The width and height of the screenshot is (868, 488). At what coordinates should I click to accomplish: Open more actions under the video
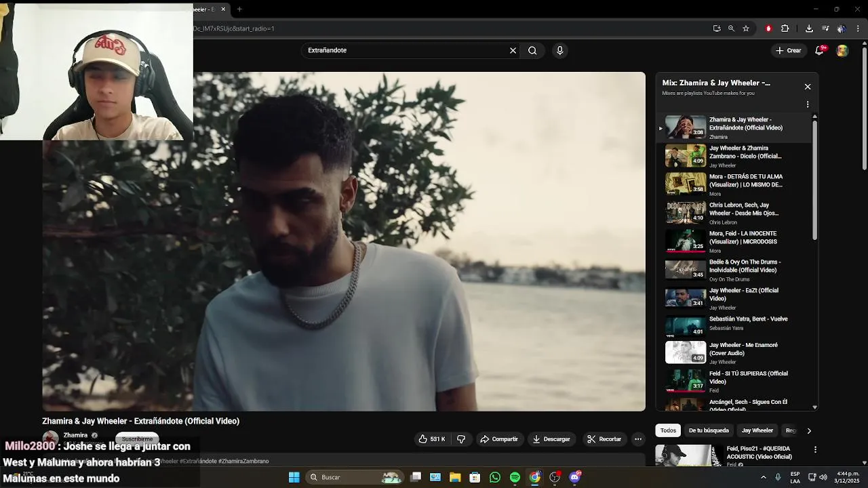tap(638, 439)
